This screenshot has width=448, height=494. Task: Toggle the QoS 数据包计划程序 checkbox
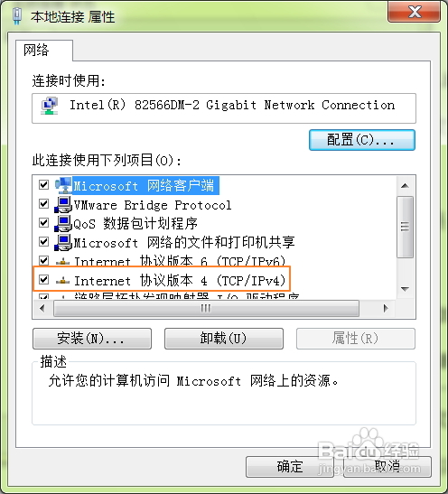click(43, 223)
